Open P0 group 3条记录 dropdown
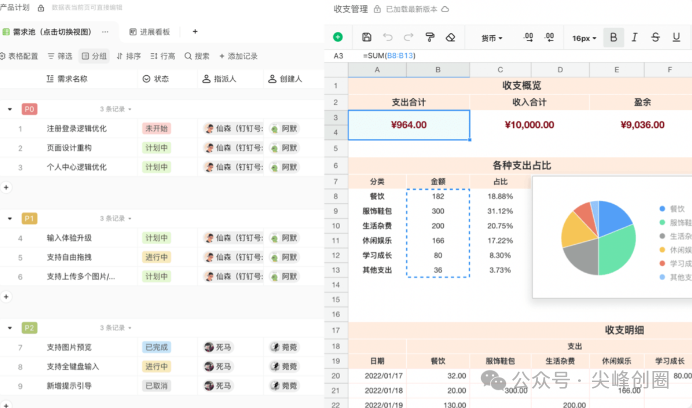The image size is (692, 408). [116, 109]
